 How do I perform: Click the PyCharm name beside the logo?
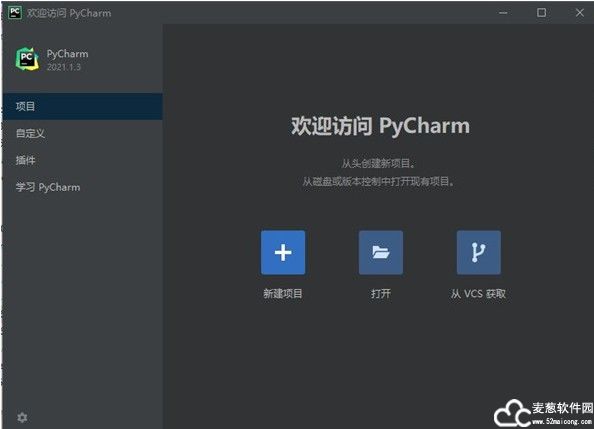(x=67, y=54)
